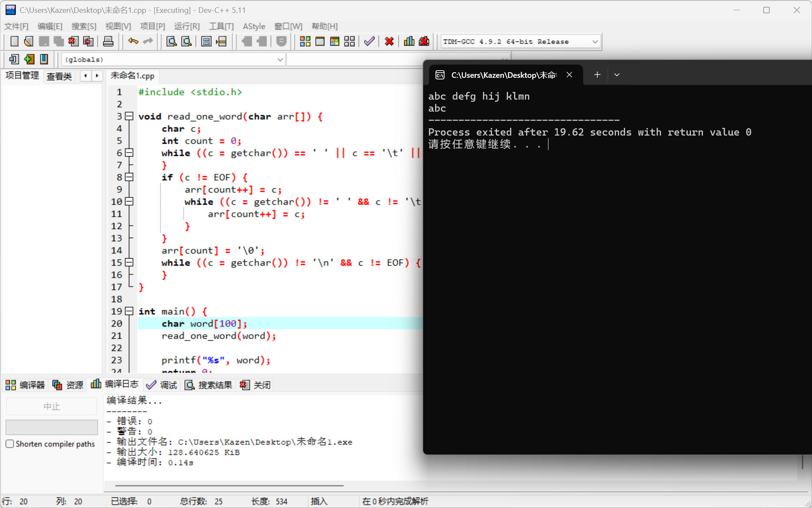Click the Open file toolbar icon
812x508 pixels.
(x=29, y=41)
